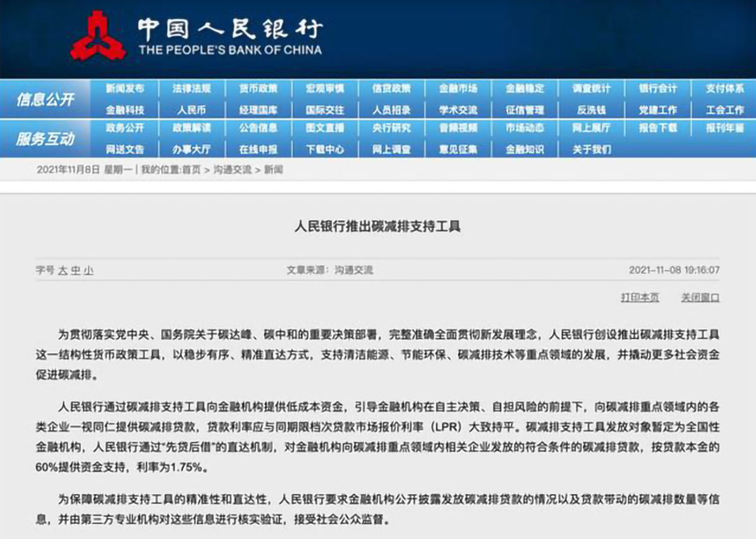Screen dimensions: 756x539
Task: Open 调查统计 navigation item
Action: 591,89
